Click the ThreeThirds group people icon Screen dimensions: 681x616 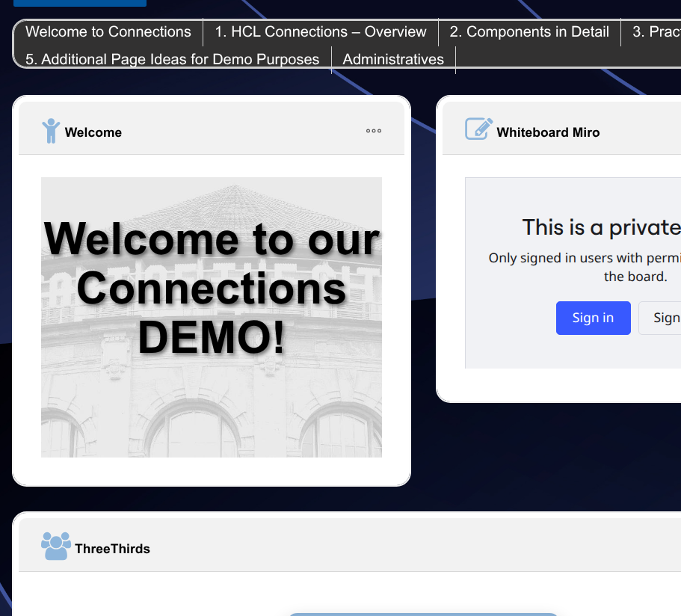coord(56,546)
